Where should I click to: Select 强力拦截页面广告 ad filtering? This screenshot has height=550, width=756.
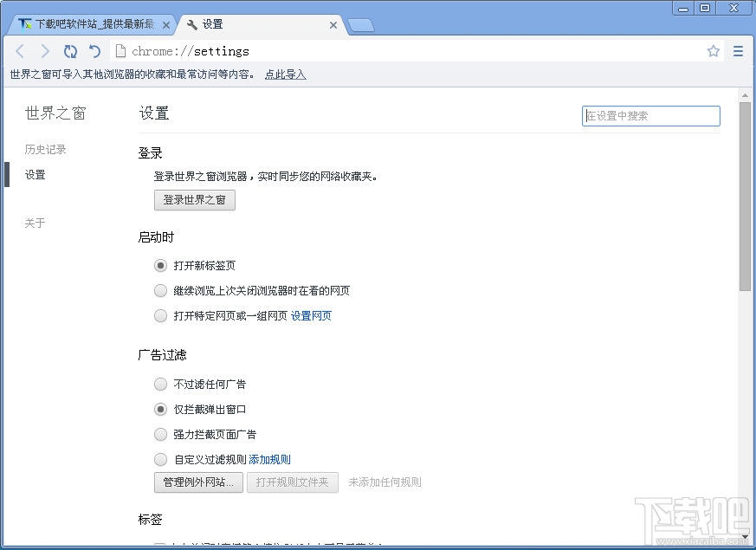click(160, 434)
